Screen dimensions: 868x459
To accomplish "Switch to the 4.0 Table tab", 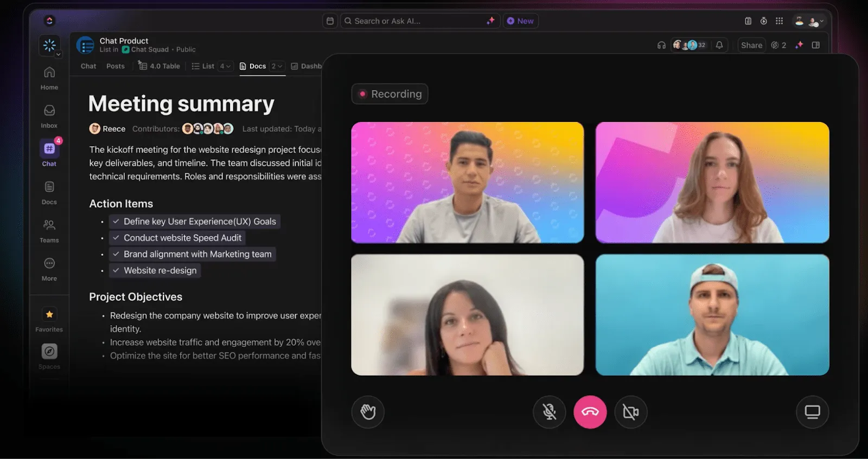I will point(159,66).
